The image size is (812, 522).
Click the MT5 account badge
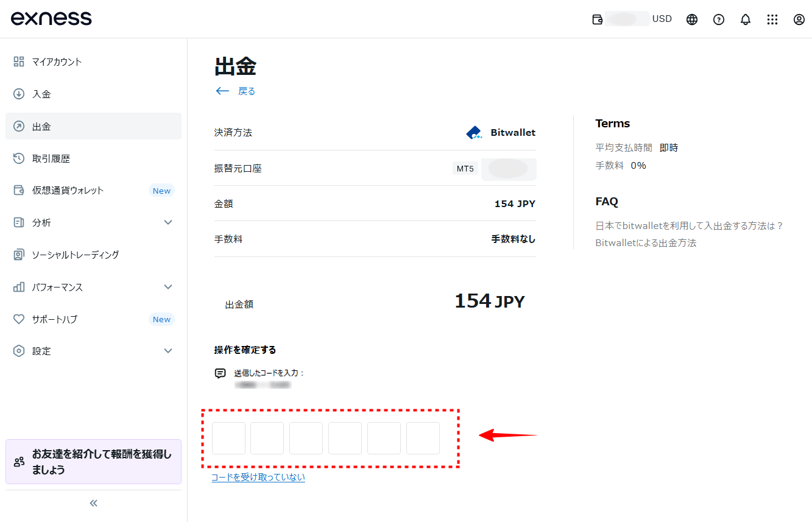point(465,169)
